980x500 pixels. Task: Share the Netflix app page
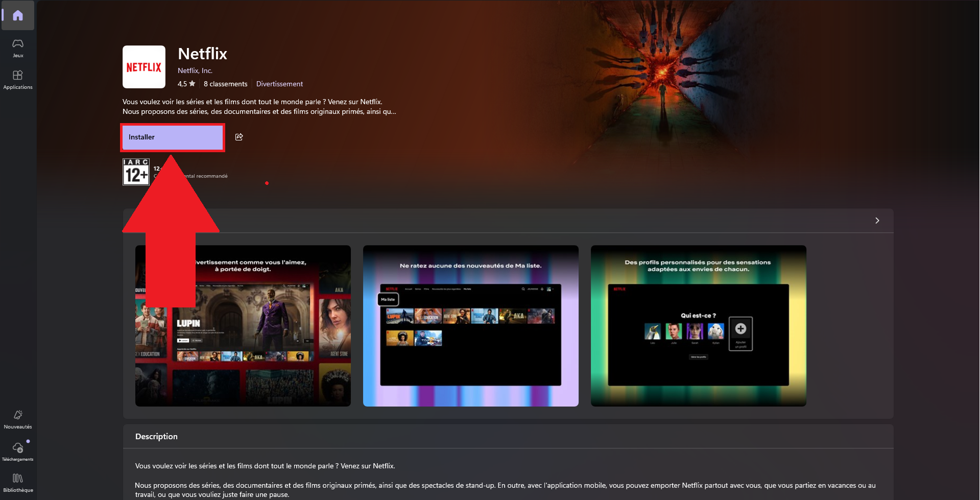(x=239, y=137)
